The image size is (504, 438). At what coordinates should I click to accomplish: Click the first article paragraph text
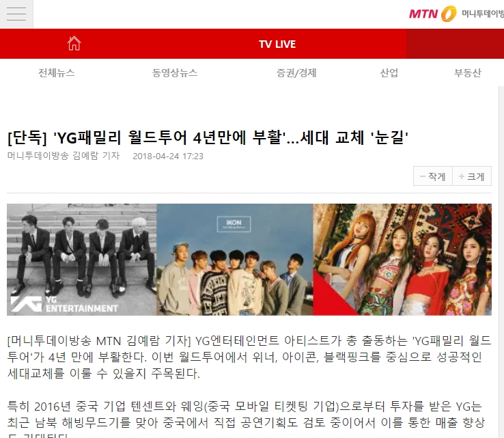(x=249, y=357)
